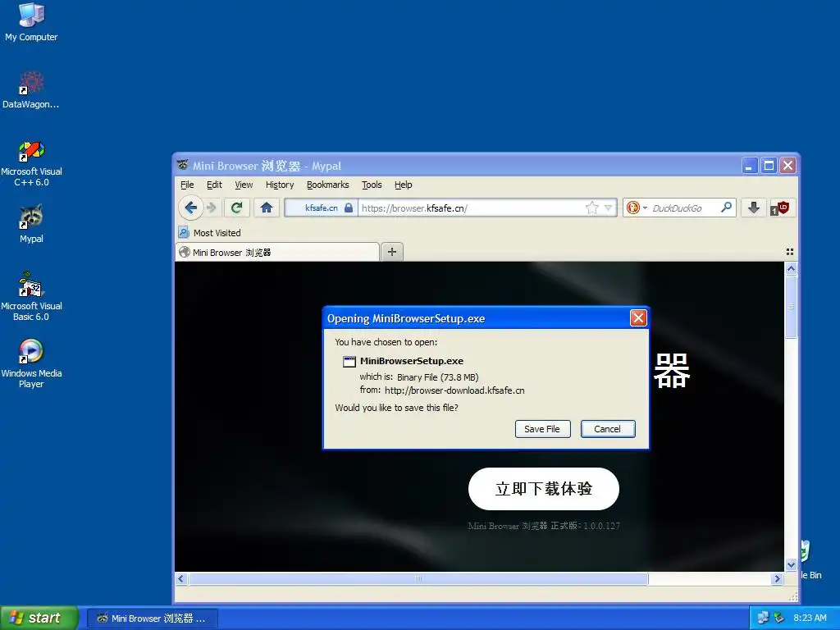Click Save File in download dialog
Viewport: 840px width, 630px height.
[542, 429]
